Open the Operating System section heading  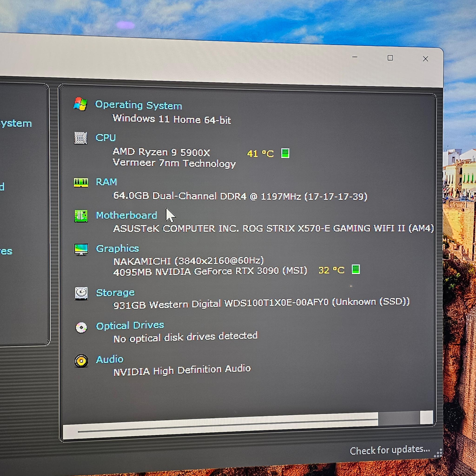pyautogui.click(x=139, y=105)
